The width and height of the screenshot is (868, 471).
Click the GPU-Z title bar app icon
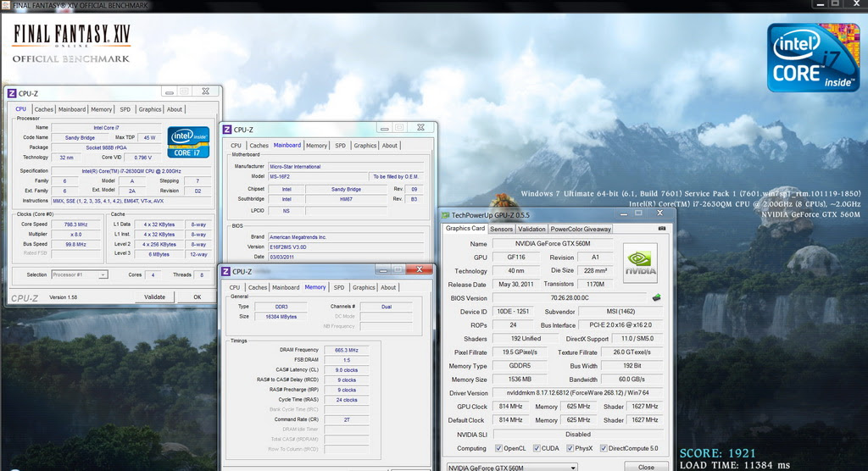click(445, 215)
